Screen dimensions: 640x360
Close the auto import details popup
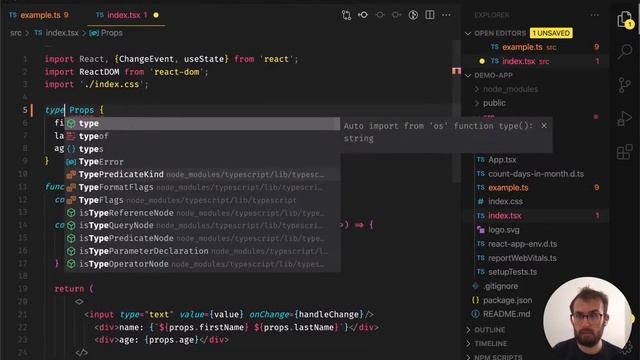[544, 126]
